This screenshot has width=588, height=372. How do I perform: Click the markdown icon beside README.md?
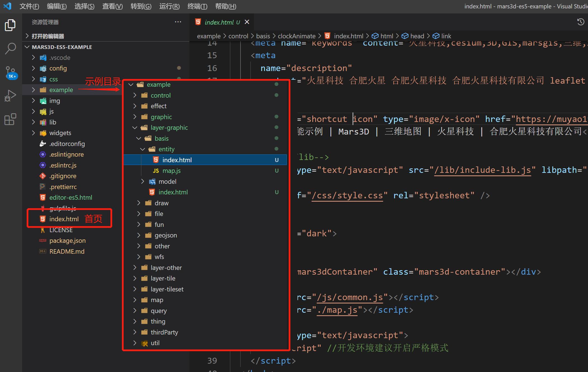(43, 251)
